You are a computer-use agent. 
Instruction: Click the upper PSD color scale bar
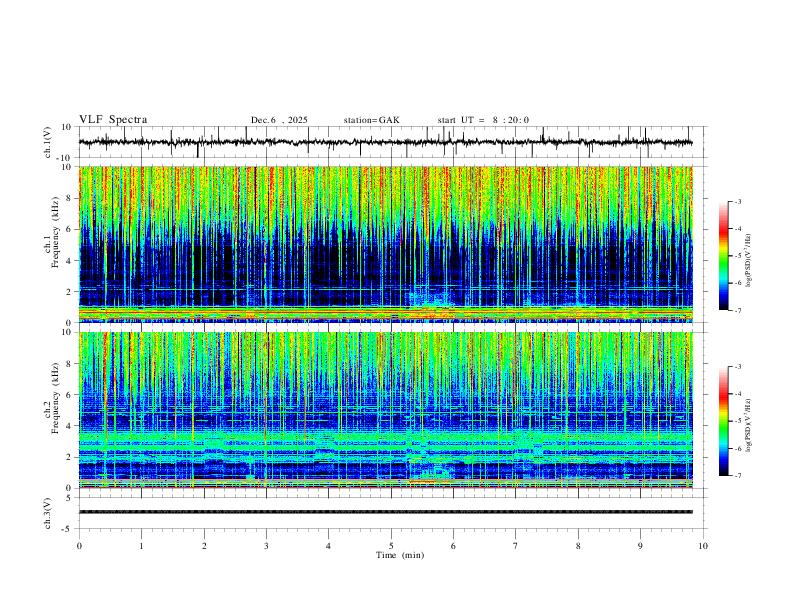(723, 256)
